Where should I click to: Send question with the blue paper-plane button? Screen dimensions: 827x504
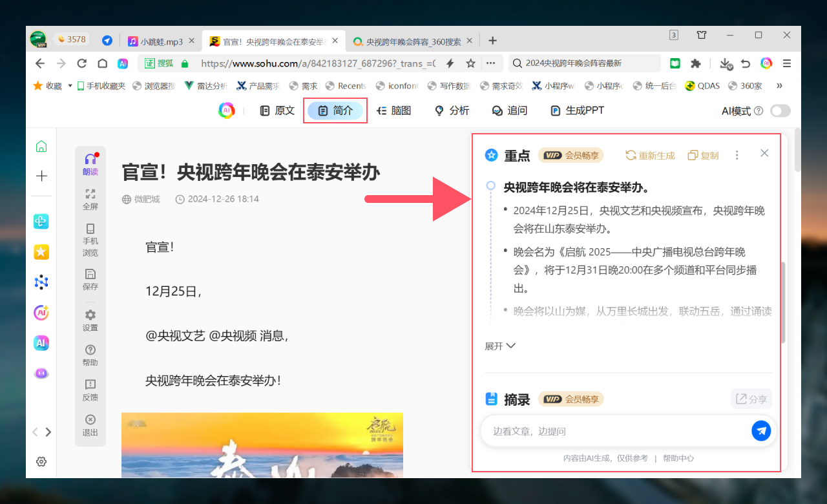tap(761, 431)
